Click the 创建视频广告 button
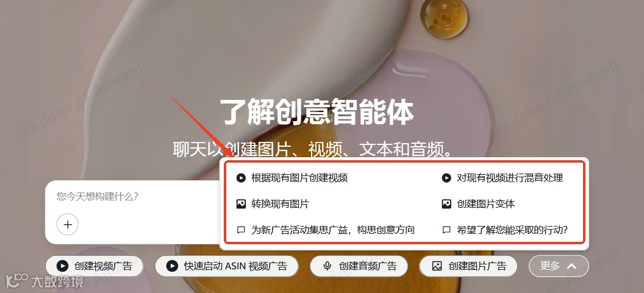The width and height of the screenshot is (644, 293). click(95, 266)
